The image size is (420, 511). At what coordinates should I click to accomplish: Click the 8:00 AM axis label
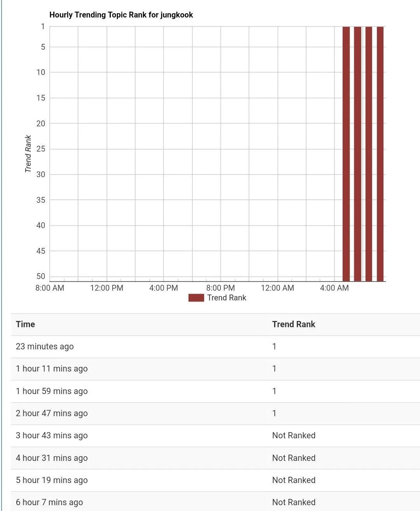50,288
